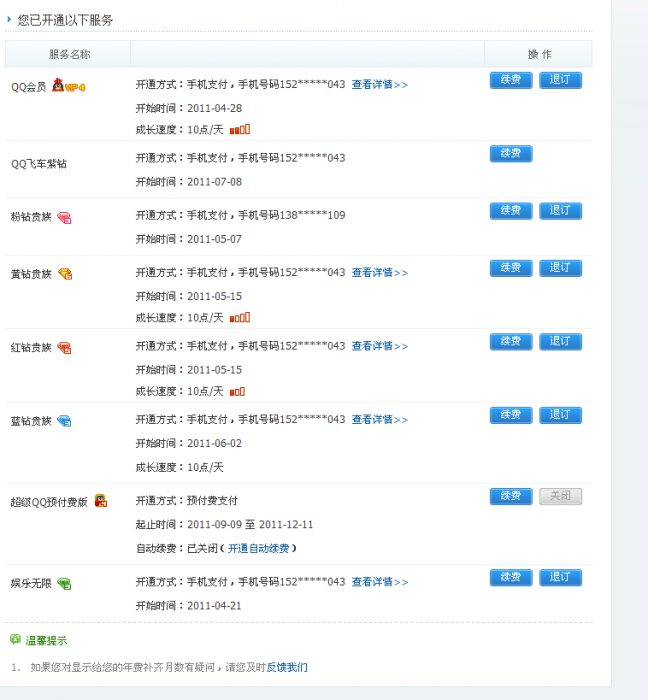Open 查看详情 link in 黄钻贵族 row
This screenshot has height=700, width=648.
click(x=380, y=272)
